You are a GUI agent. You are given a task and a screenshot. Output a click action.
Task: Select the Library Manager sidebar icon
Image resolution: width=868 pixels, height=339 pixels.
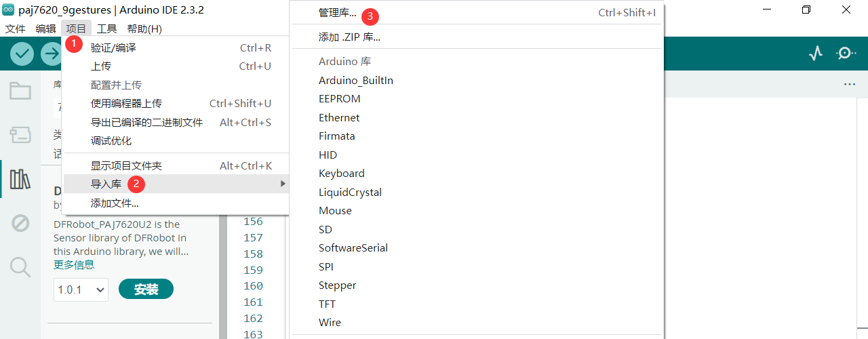click(20, 179)
